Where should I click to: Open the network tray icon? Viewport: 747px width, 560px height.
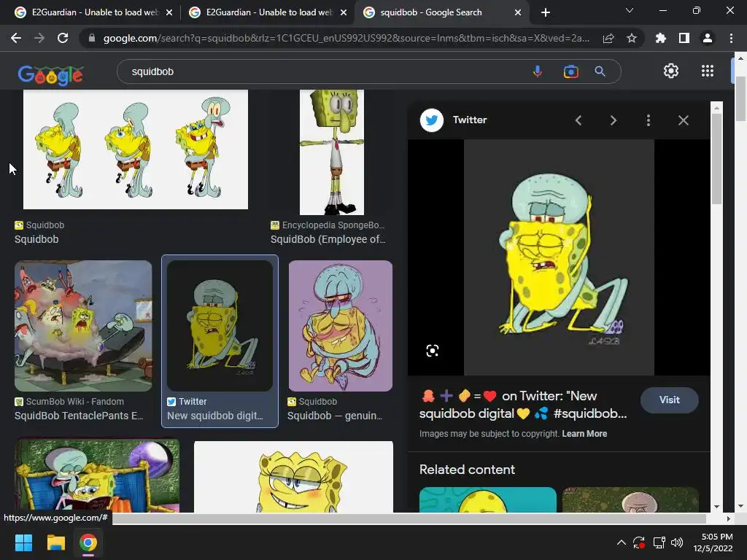point(659,542)
